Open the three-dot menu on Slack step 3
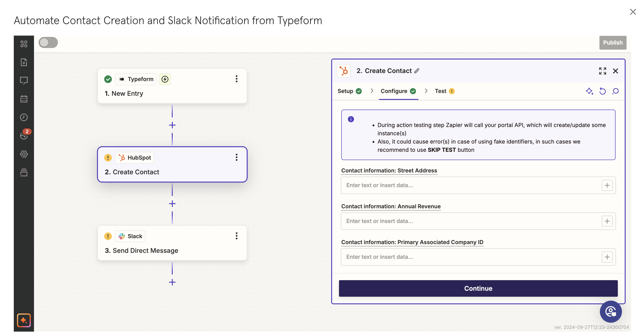The image size is (644, 333). pyautogui.click(x=237, y=235)
